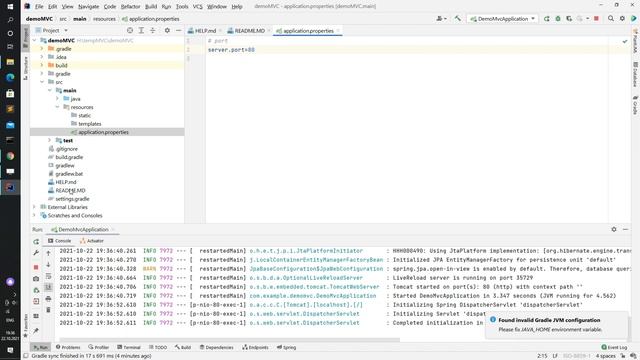Collapse the resources folder
This screenshot has width=640, height=360.
(x=57, y=107)
